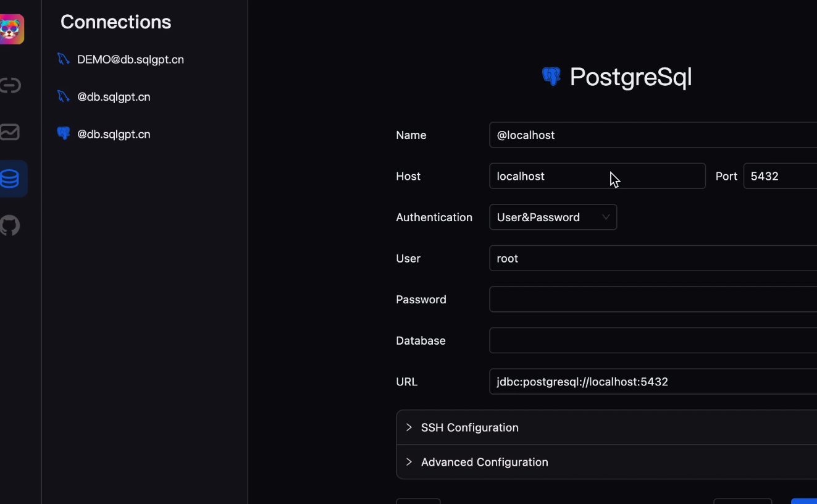Click the User label

(408, 258)
